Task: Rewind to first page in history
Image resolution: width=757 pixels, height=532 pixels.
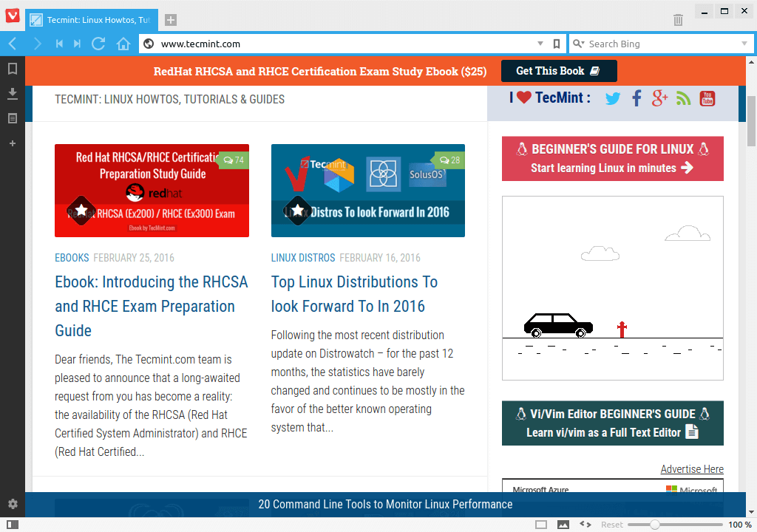Action: [59, 44]
